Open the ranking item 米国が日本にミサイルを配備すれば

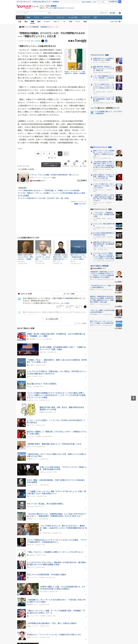103,59
